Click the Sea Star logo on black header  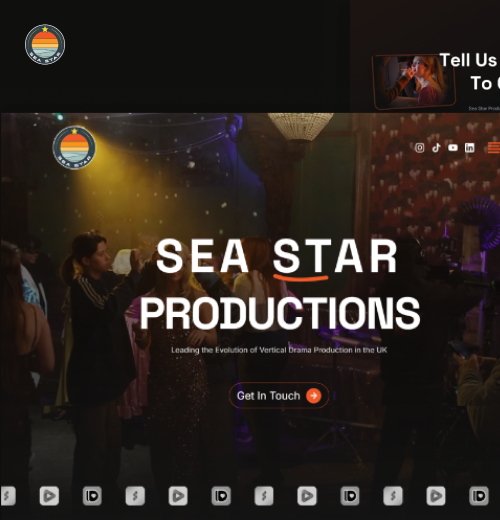[45, 44]
